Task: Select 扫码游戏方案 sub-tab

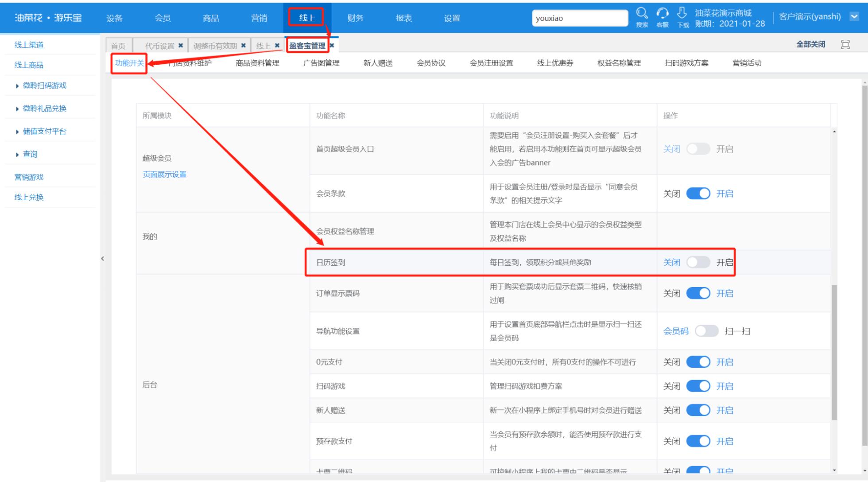Action: pyautogui.click(x=686, y=63)
